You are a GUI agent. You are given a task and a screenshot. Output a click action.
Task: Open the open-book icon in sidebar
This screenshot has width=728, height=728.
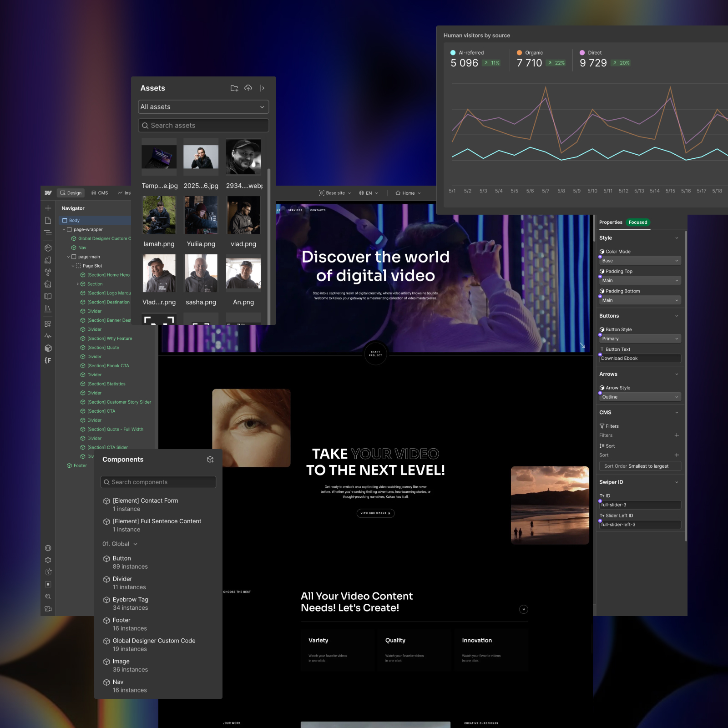point(48,296)
